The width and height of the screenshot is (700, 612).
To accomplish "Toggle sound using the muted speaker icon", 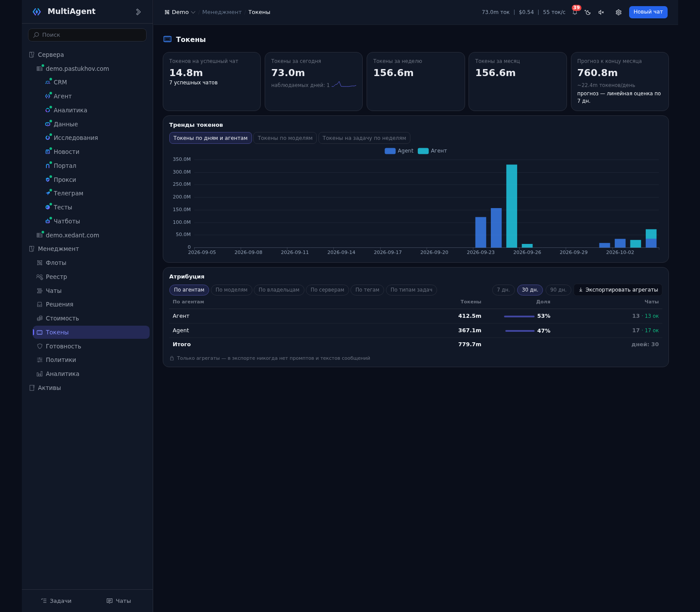I will click(x=601, y=12).
